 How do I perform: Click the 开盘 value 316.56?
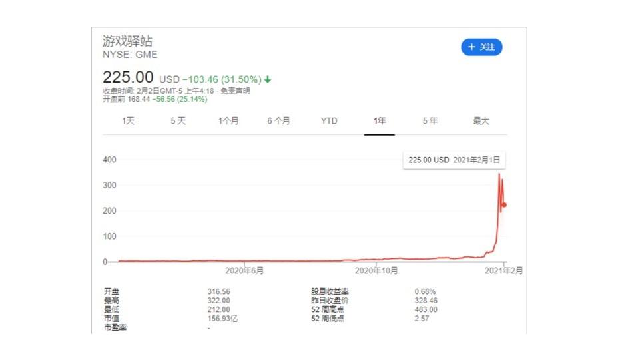click(218, 291)
